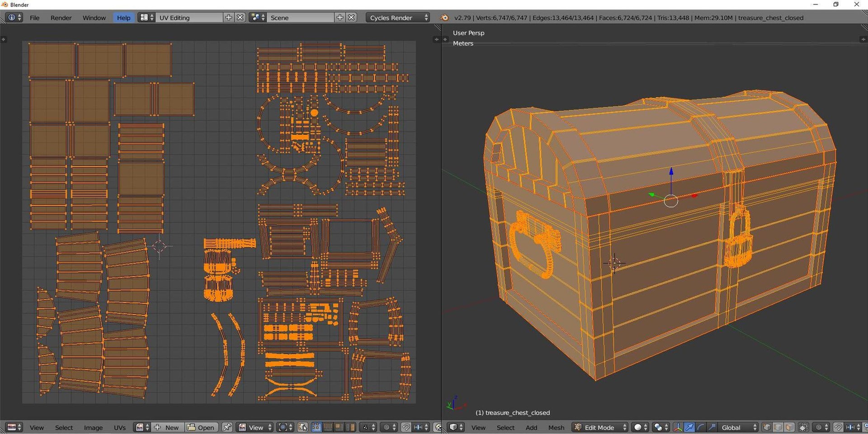
Task: Open the UV editor View menu
Action: coord(37,427)
